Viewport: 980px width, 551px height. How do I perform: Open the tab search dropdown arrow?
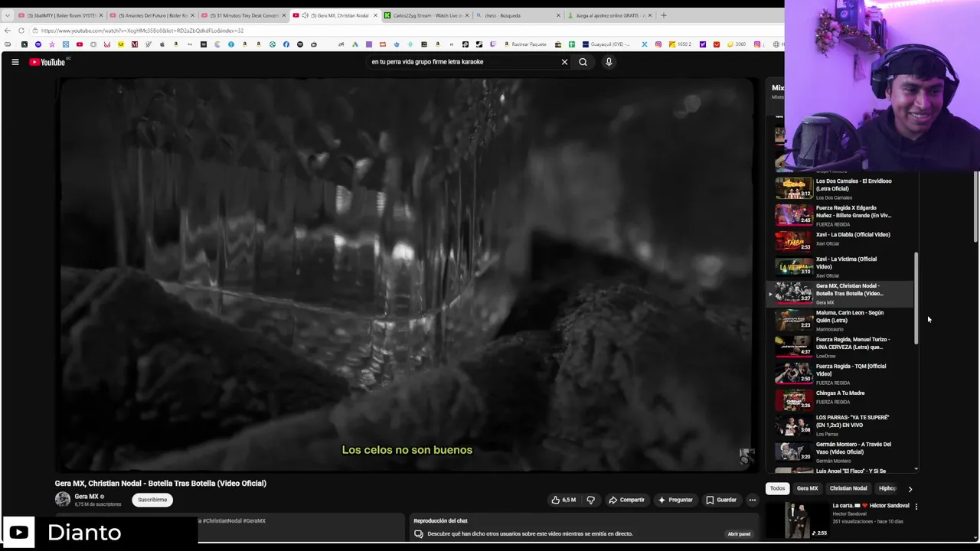coord(8,15)
